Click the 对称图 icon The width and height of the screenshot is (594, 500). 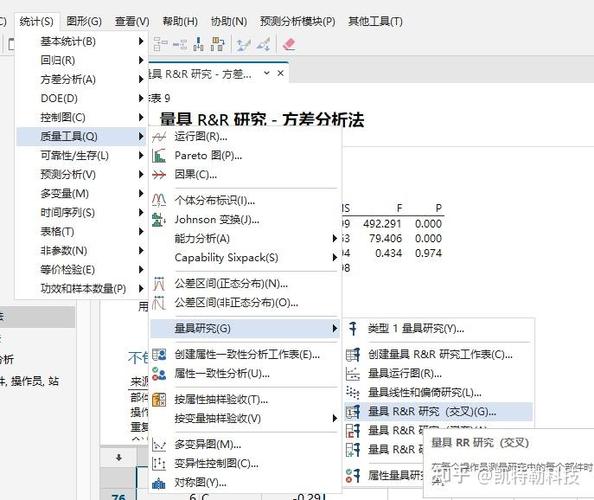[x=159, y=483]
